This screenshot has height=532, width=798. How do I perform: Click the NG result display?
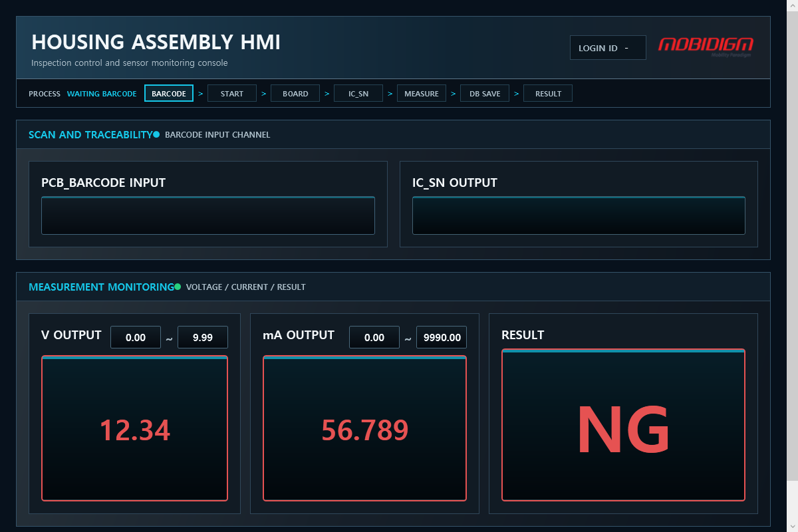623,425
